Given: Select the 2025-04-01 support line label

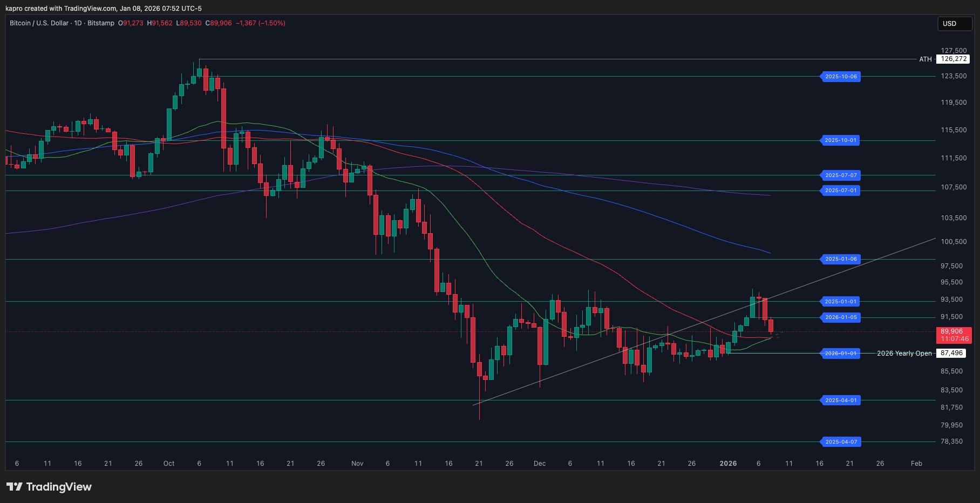Looking at the screenshot, I should click(840, 400).
